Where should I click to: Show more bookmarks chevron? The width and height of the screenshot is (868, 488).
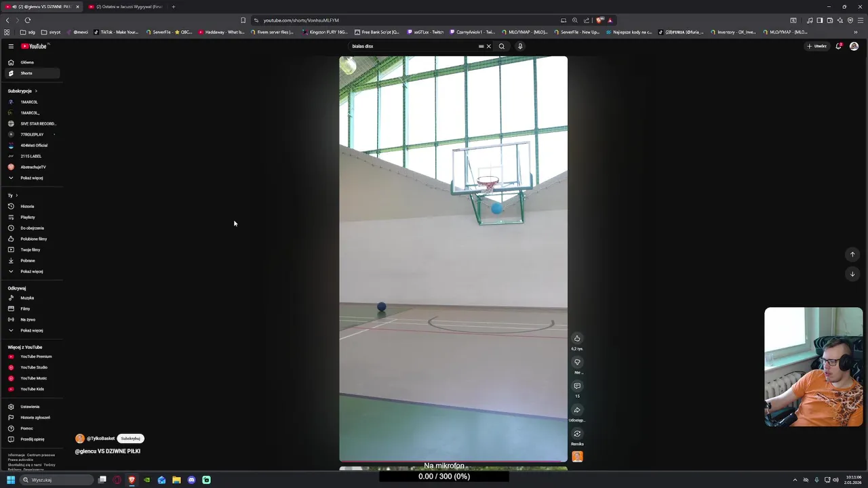click(x=856, y=32)
